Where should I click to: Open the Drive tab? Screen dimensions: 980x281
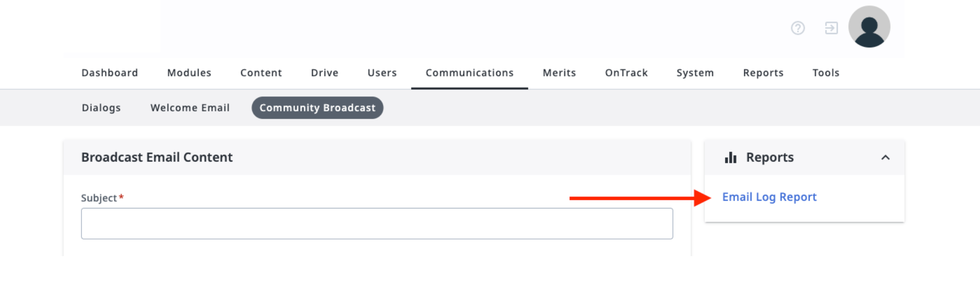click(x=324, y=73)
